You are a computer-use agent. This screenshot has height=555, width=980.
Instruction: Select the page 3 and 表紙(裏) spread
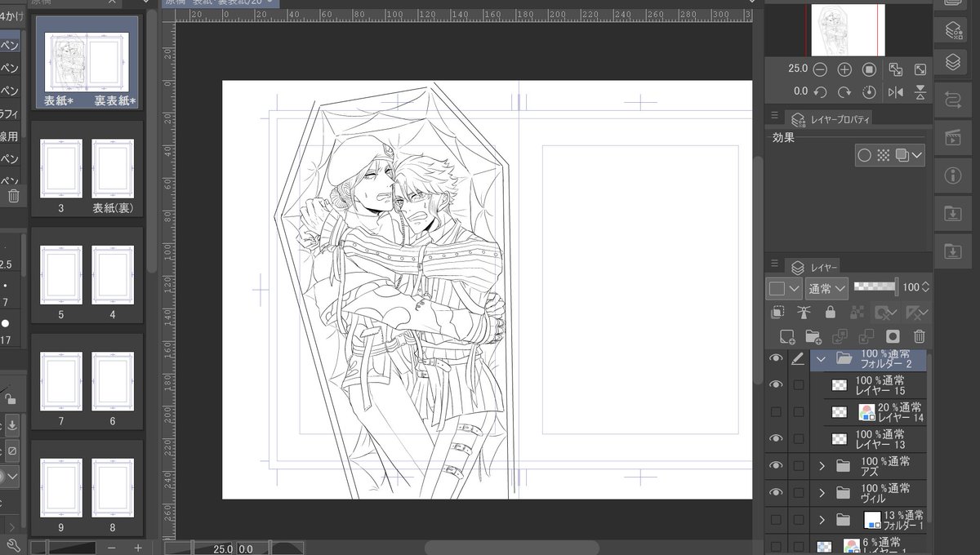pos(87,171)
